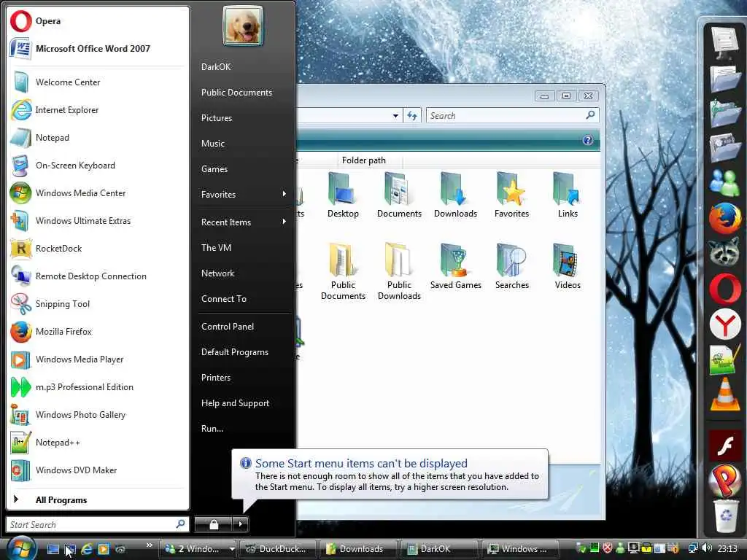Open Microsoft Office Word 2007
747x560 pixels.
tap(97, 49)
